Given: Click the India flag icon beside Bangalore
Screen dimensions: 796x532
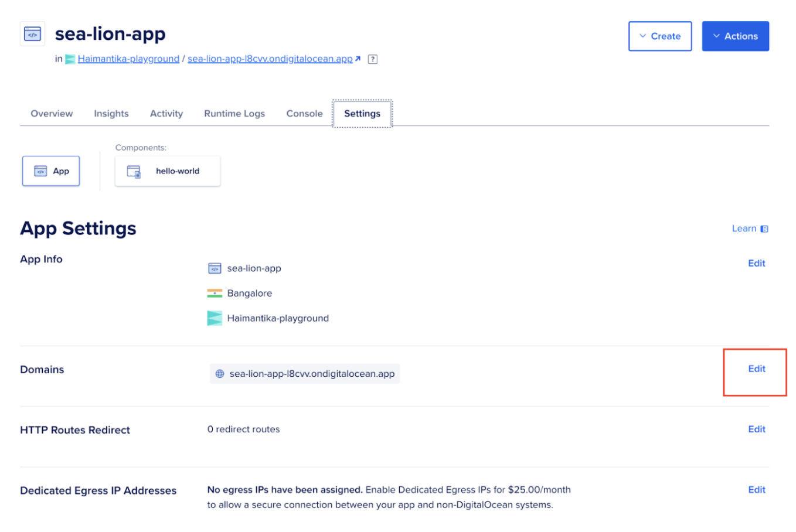Looking at the screenshot, I should (215, 294).
